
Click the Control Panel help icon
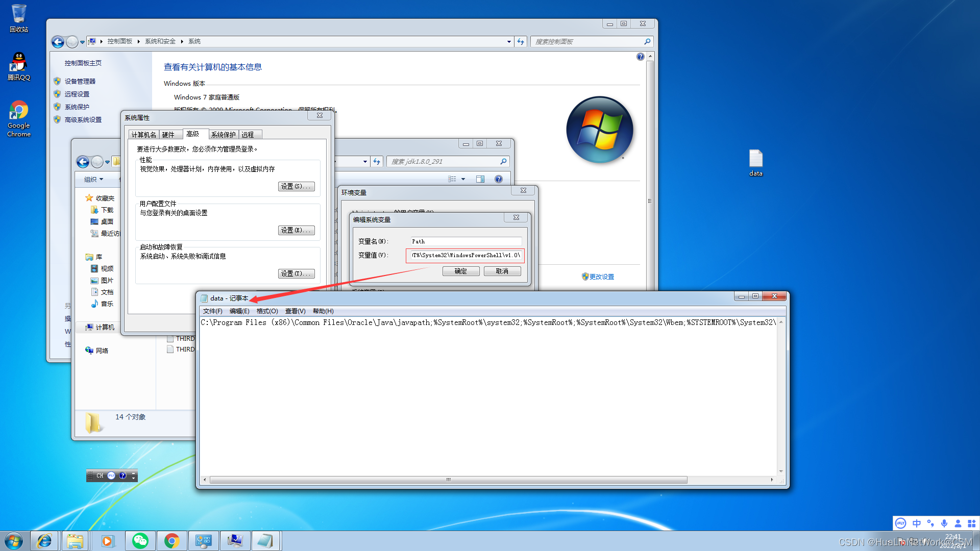640,57
